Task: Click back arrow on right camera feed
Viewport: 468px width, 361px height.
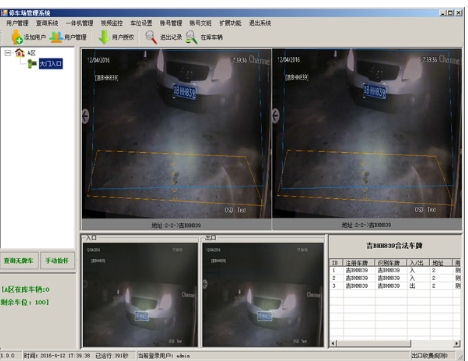Action: point(276,116)
